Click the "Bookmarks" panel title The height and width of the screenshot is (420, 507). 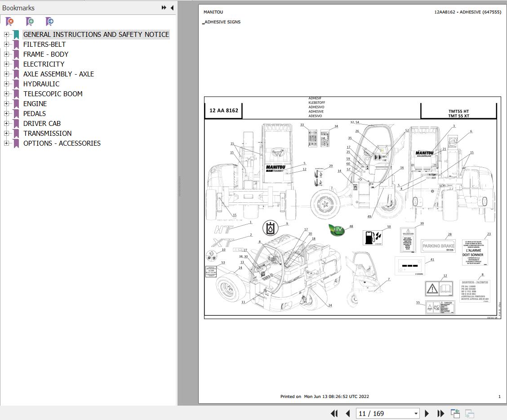pyautogui.click(x=18, y=8)
